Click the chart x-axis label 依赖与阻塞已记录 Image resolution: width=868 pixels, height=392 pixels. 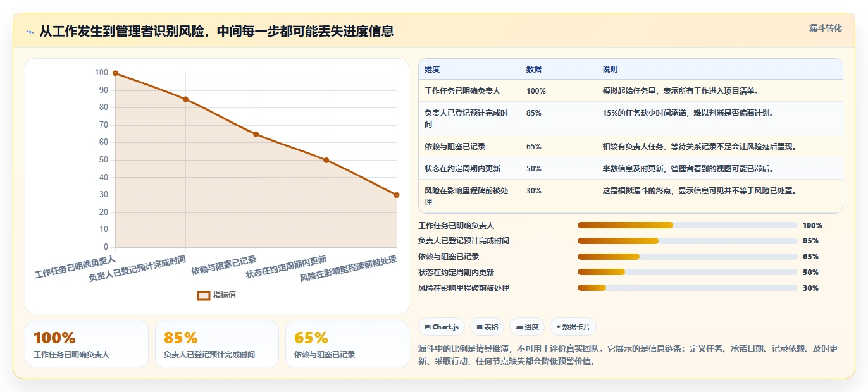point(223,266)
